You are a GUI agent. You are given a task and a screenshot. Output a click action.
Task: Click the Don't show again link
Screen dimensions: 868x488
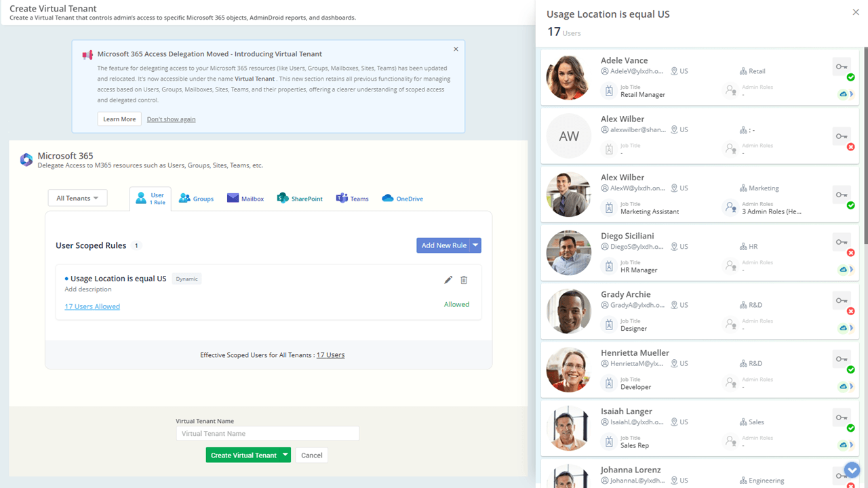click(171, 119)
